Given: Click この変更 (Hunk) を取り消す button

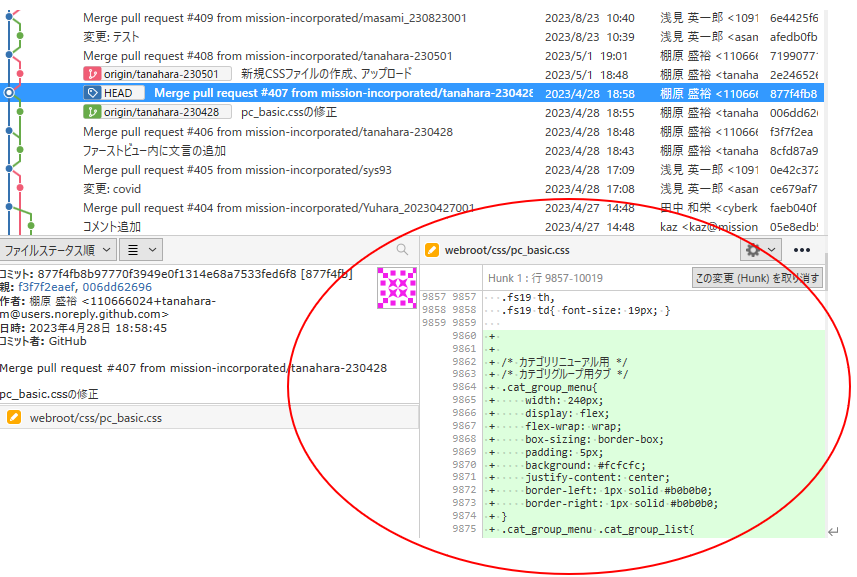Looking at the screenshot, I should pyautogui.click(x=757, y=278).
